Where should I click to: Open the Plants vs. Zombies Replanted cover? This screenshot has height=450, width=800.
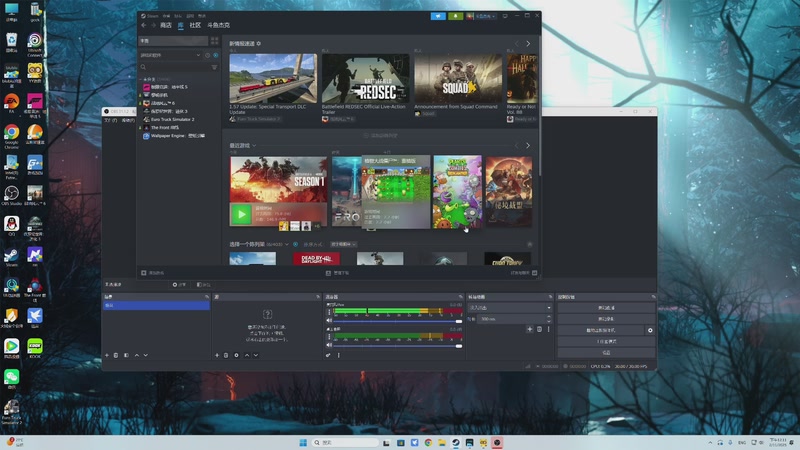[x=457, y=191]
